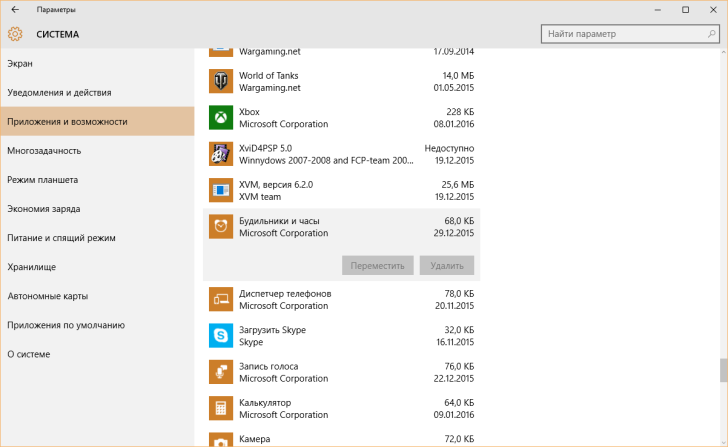Image resolution: width=728 pixels, height=447 pixels.
Task: Switch to the Многозадачность section
Action: [44, 151]
